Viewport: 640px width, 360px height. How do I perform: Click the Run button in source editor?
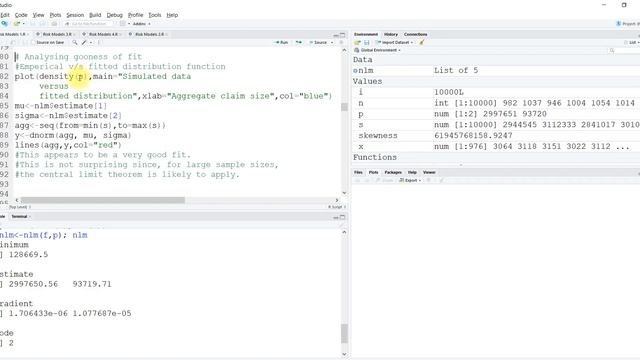[282, 42]
